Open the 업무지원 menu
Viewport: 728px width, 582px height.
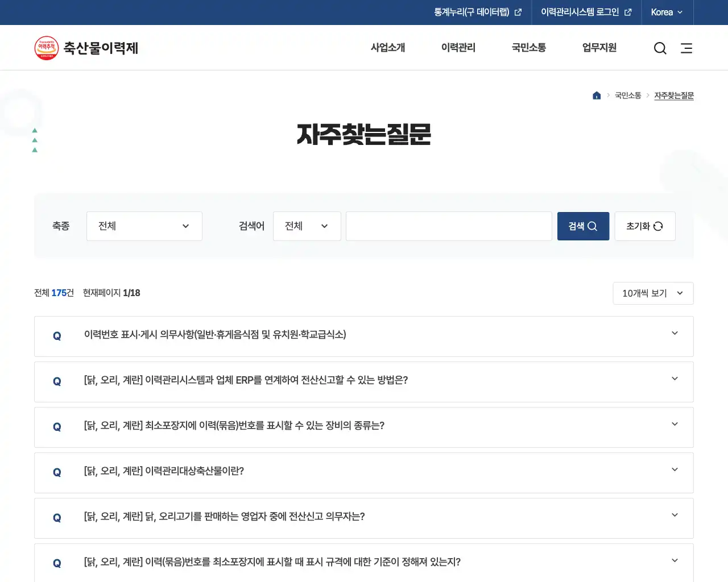tap(599, 48)
